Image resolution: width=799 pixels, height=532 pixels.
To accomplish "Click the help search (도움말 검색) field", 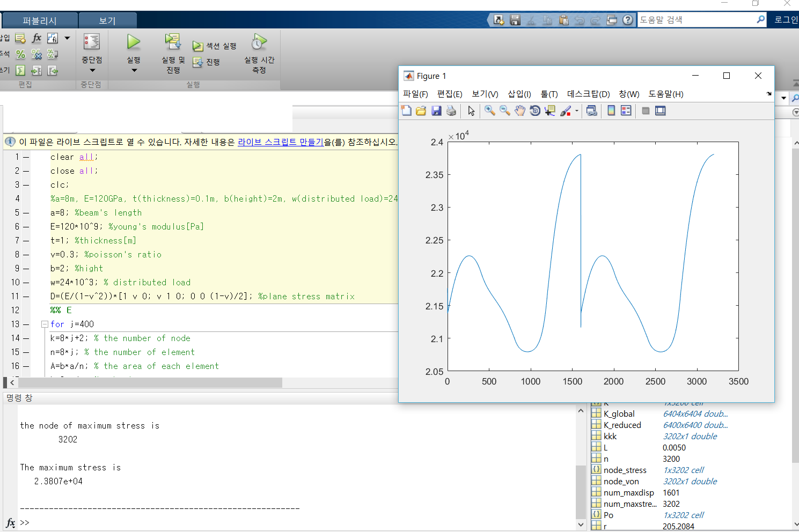I will pyautogui.click(x=702, y=20).
